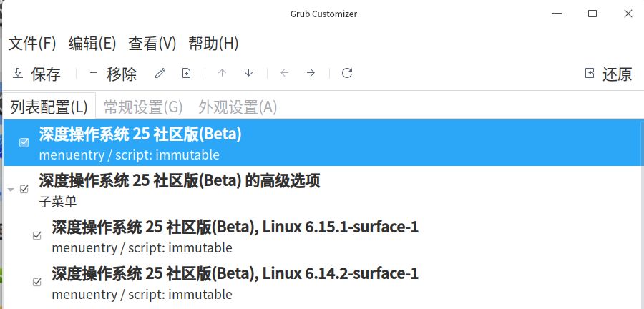The width and height of the screenshot is (644, 309).
Task: Toggle checkbox for Linux 6.15.1-surface-1 entry
Action: pyautogui.click(x=37, y=235)
